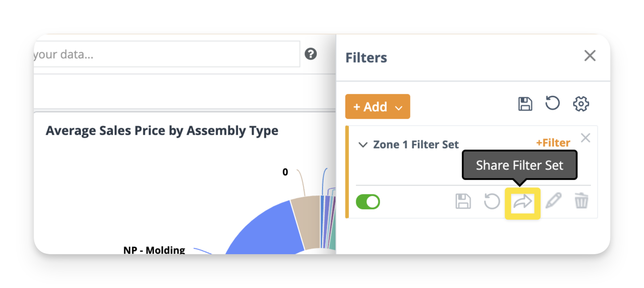644x288 pixels.
Task: Click the NP - Molding chart label
Action: [154, 250]
